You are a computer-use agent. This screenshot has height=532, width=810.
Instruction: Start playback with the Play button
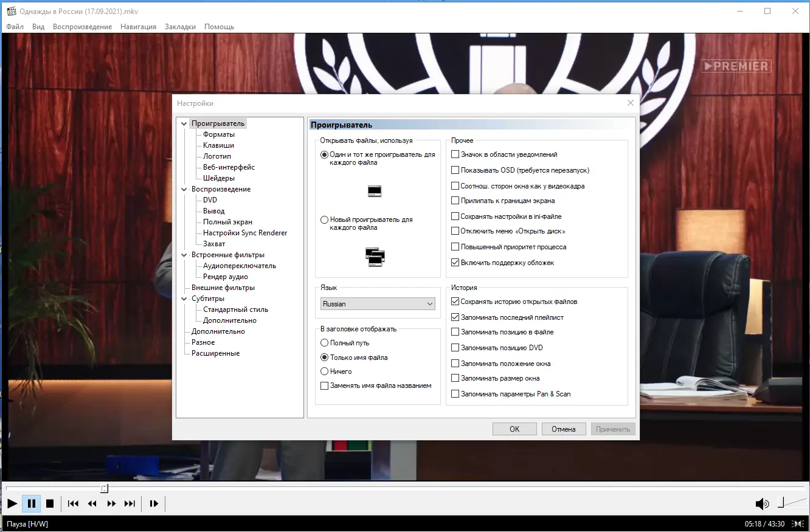click(12, 503)
